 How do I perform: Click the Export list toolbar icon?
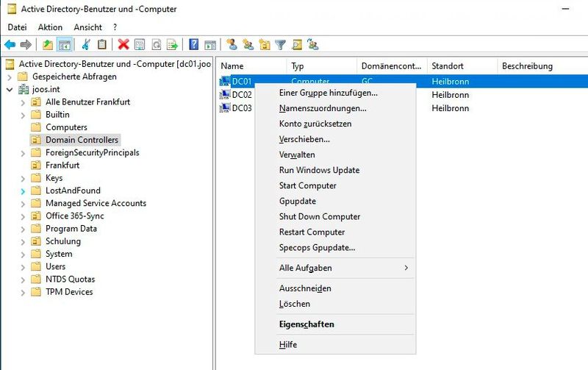[172, 45]
